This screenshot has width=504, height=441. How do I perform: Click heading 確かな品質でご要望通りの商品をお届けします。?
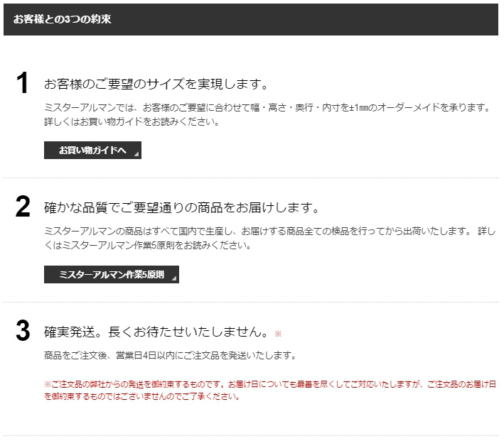click(x=181, y=207)
